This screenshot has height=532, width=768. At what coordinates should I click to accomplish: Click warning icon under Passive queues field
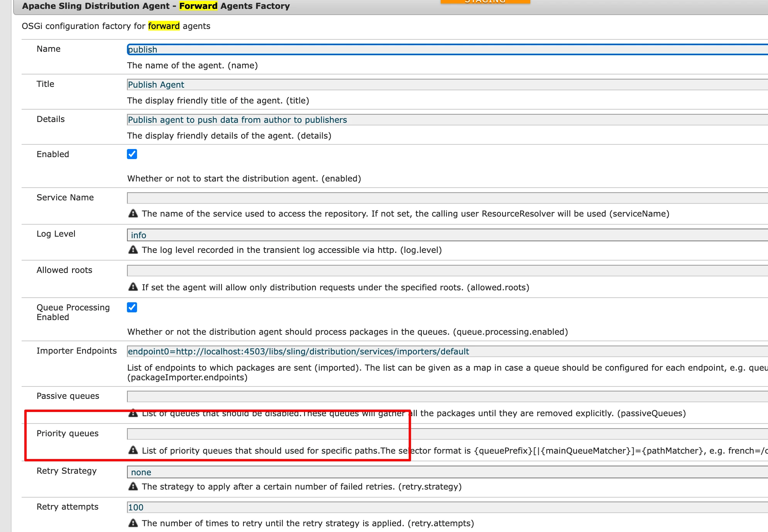point(133,413)
